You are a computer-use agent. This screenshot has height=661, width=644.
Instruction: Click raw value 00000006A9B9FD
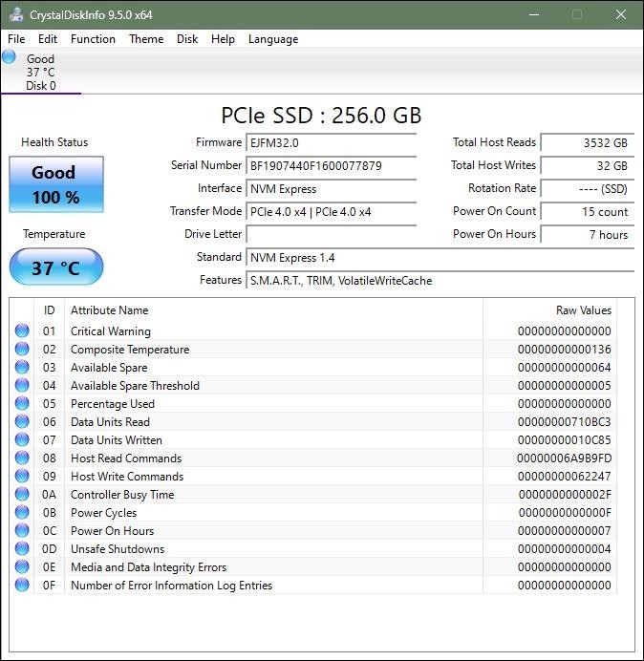coord(565,458)
